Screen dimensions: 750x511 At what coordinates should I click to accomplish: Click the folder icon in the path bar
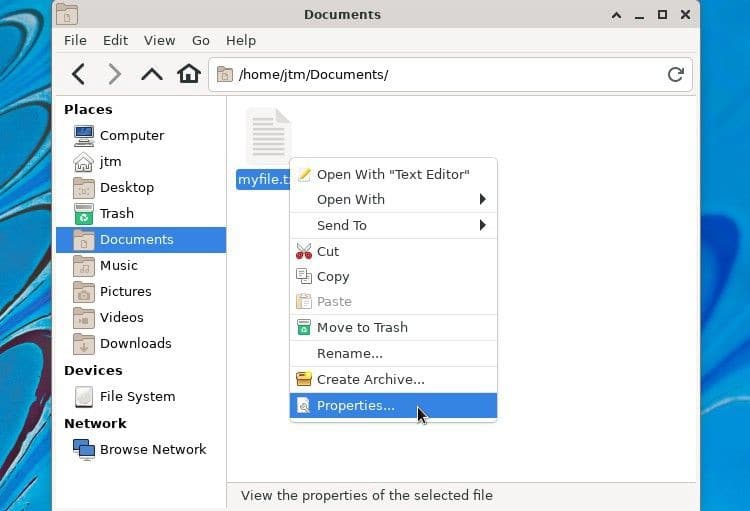coord(224,75)
